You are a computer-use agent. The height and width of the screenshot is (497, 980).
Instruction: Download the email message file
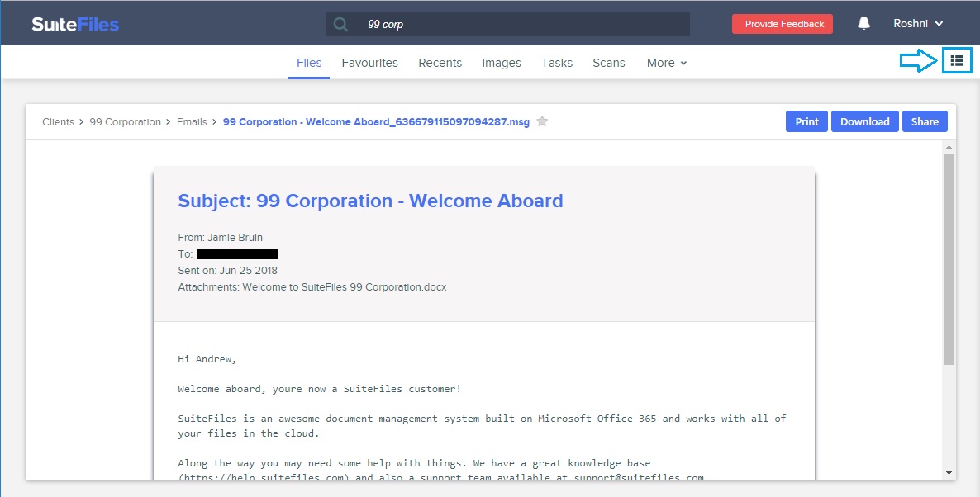coord(864,121)
